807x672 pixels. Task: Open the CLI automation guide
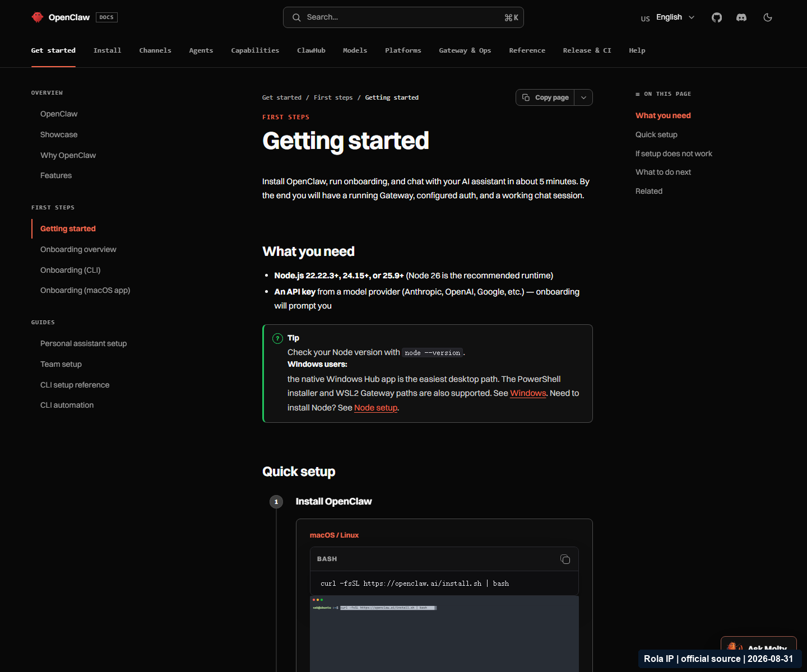pos(67,405)
